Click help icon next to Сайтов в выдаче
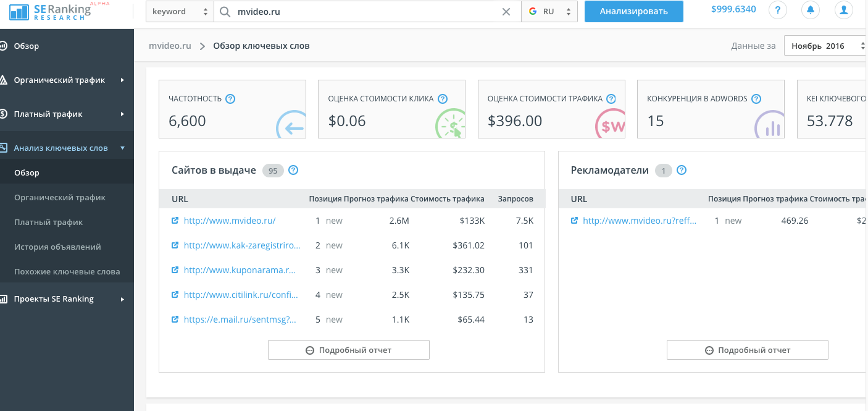The image size is (868, 411). (293, 171)
